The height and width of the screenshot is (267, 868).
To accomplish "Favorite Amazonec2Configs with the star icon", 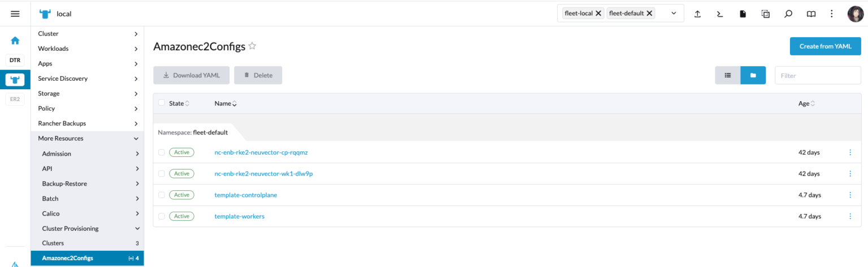I will [x=253, y=46].
